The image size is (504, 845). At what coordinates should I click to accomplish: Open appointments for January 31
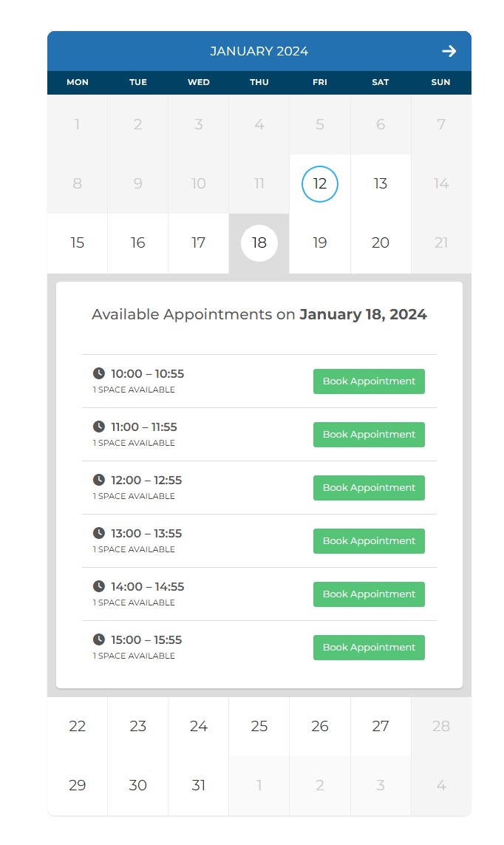[x=199, y=786]
